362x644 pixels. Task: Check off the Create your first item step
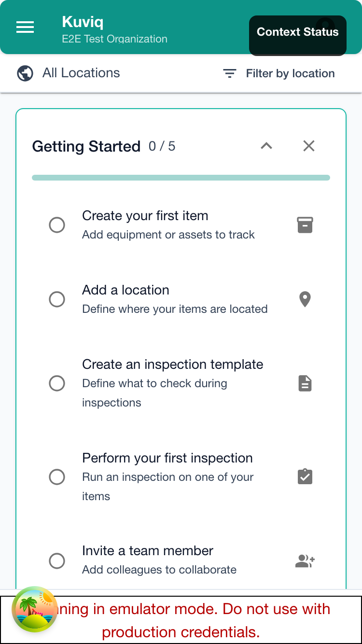(57, 224)
